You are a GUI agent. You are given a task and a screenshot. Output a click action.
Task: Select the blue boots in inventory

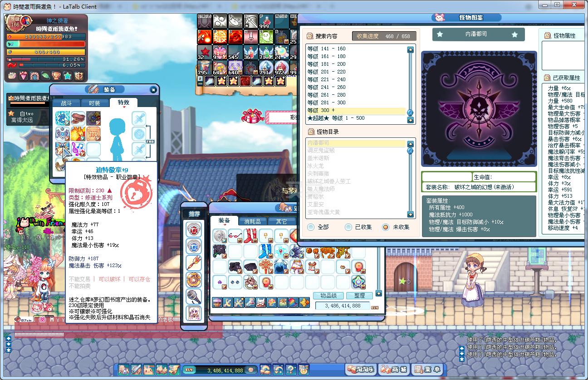(266, 252)
